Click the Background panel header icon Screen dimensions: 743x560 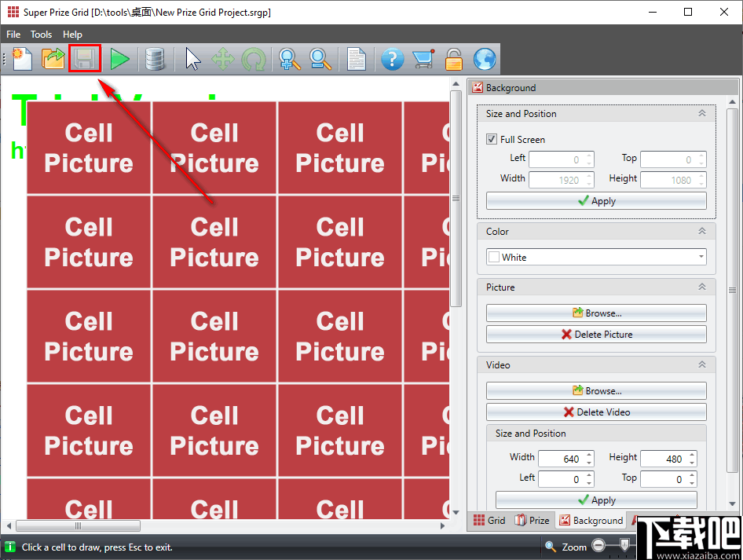point(478,87)
